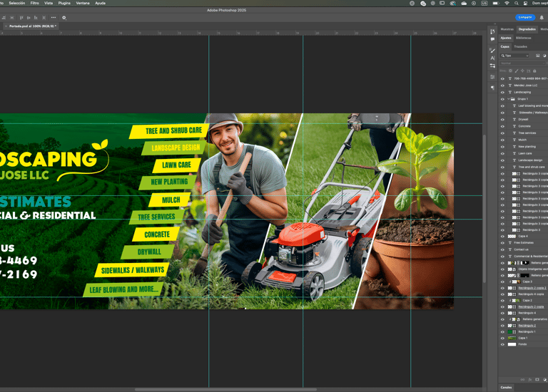Click the blue Compartir share button
Screen dimensions: 548x392
(525, 17)
